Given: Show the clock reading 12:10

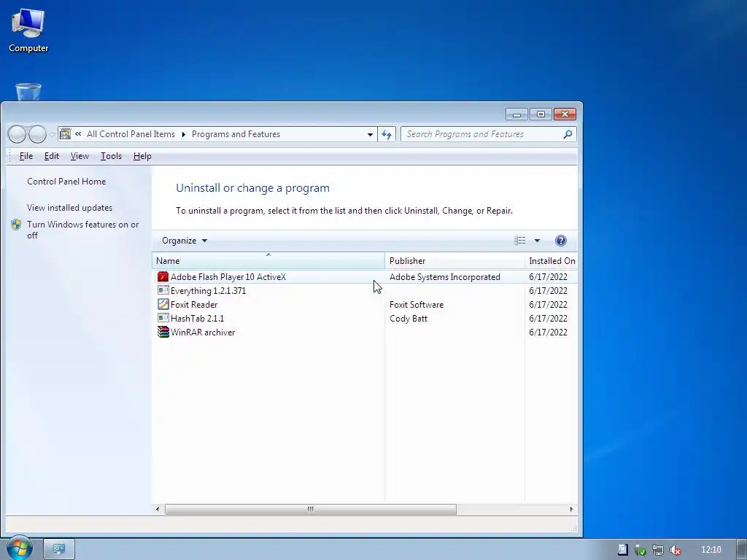Looking at the screenshot, I should (x=711, y=550).
